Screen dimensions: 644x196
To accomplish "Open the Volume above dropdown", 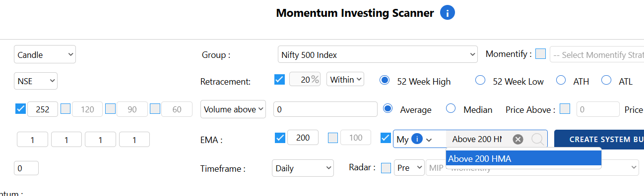I will tap(233, 109).
